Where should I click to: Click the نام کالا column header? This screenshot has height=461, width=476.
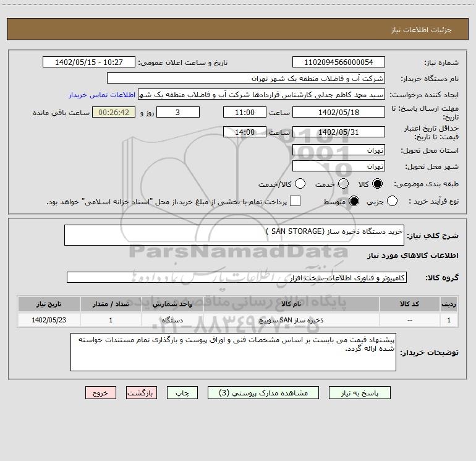click(291, 304)
